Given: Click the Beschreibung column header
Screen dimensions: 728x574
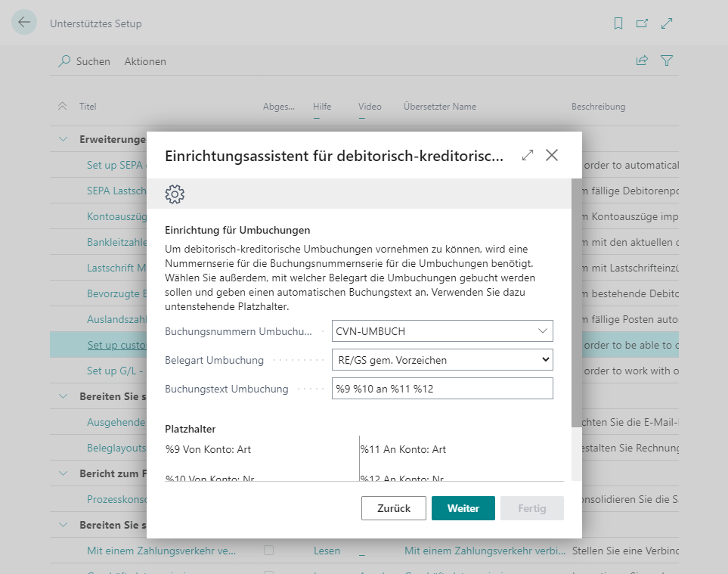Looking at the screenshot, I should 598,107.
